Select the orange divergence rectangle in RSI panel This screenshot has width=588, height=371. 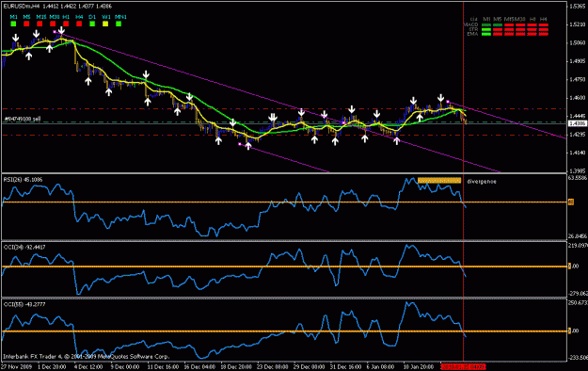pyautogui.click(x=439, y=181)
